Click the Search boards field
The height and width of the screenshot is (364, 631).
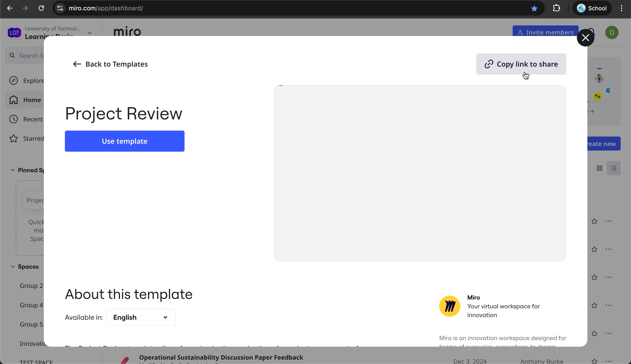[x=25, y=55]
